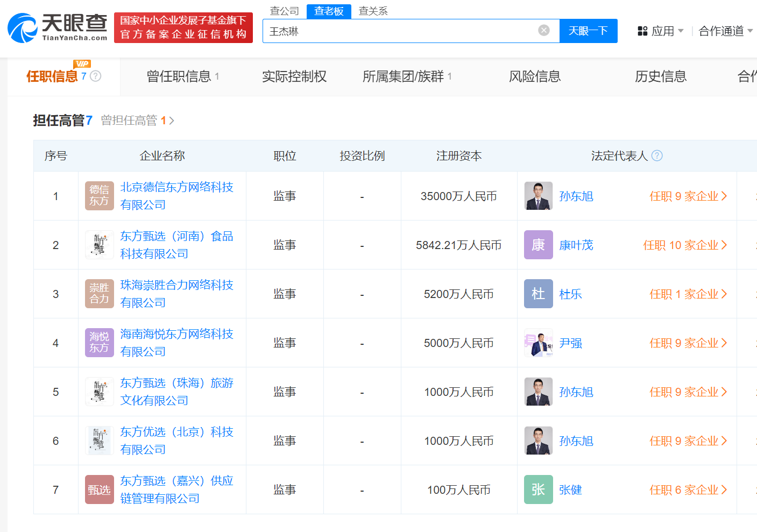Clear the search field with X icon
Screen dimensions: 757x532
[544, 31]
